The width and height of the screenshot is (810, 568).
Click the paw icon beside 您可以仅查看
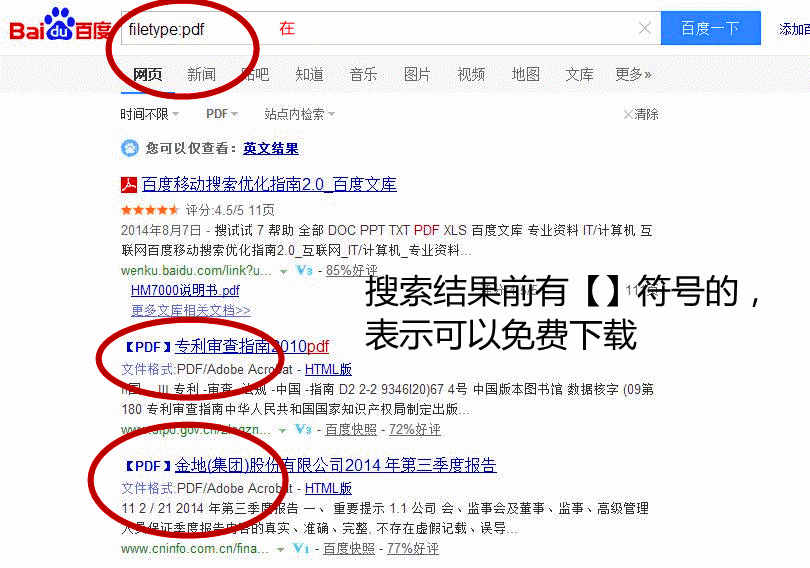click(x=130, y=148)
